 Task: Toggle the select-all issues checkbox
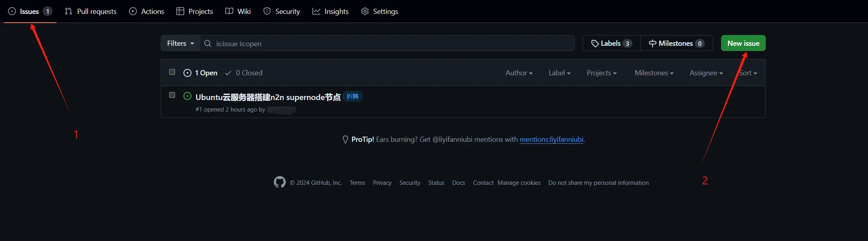pyautogui.click(x=172, y=72)
